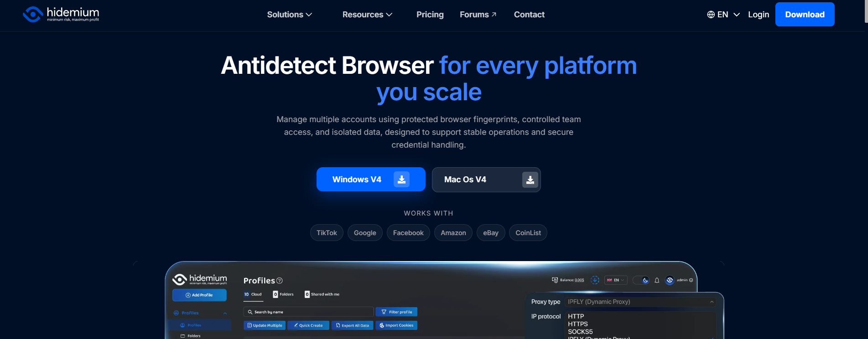Open the EN flag language dropdown in the preview

(x=616, y=280)
